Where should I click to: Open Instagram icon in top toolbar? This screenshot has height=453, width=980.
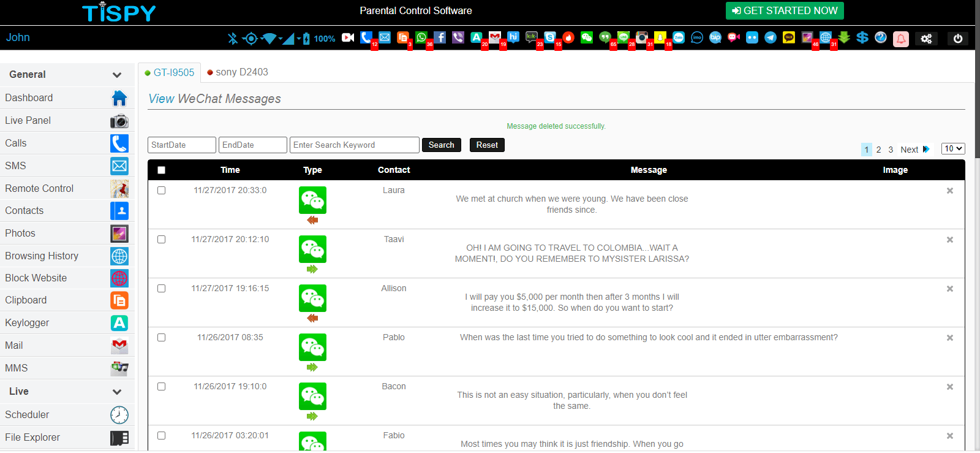642,37
